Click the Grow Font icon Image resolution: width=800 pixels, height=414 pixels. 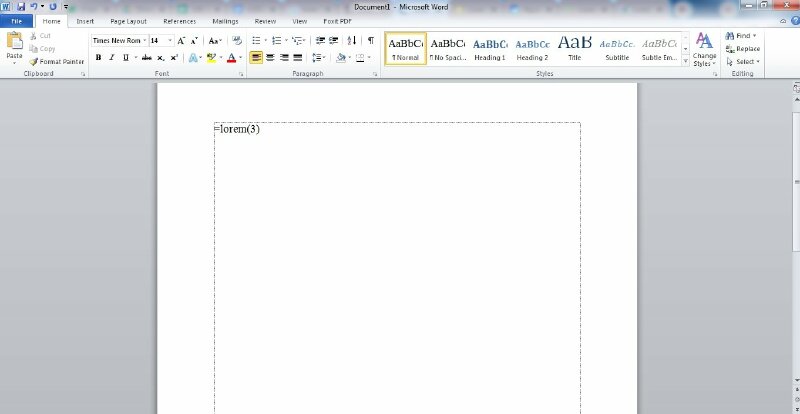tap(181, 41)
